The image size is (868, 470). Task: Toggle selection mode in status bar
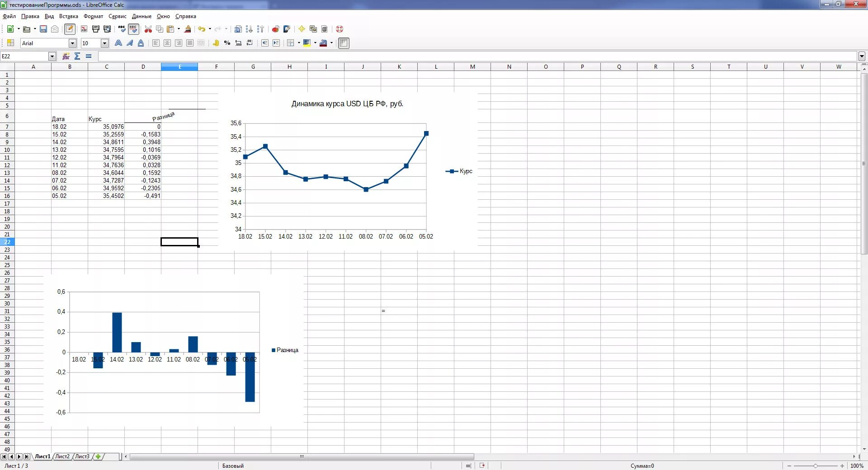468,465
